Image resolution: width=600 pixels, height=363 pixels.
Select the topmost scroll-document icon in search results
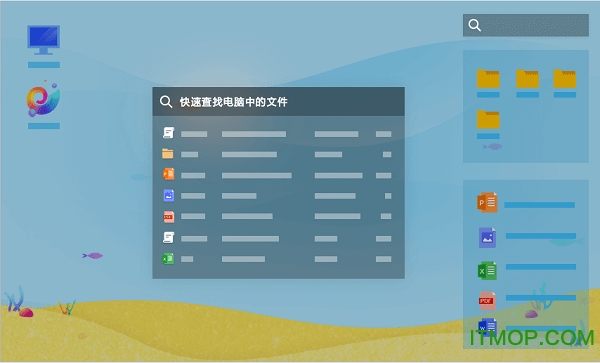click(168, 133)
